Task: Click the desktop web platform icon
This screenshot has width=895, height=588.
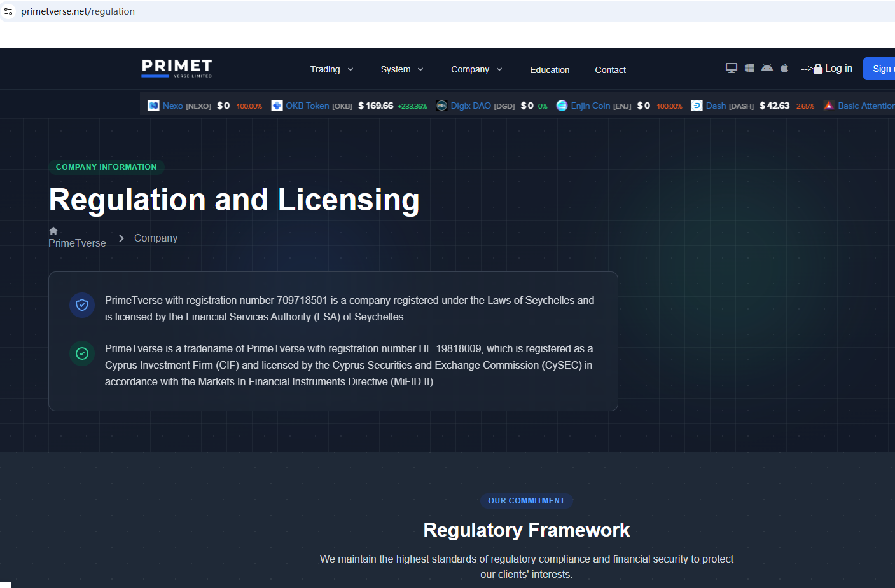Action: pos(731,68)
